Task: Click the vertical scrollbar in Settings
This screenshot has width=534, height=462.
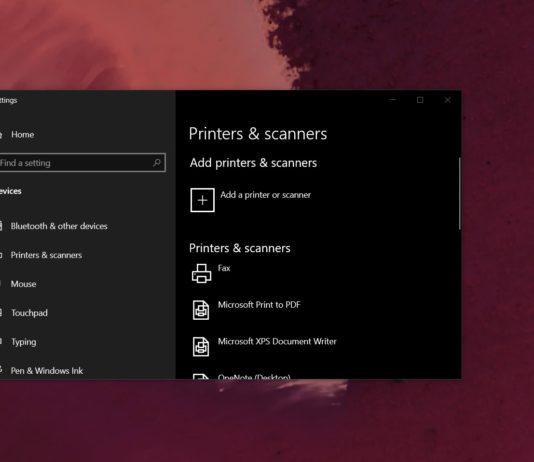Action: (459, 194)
